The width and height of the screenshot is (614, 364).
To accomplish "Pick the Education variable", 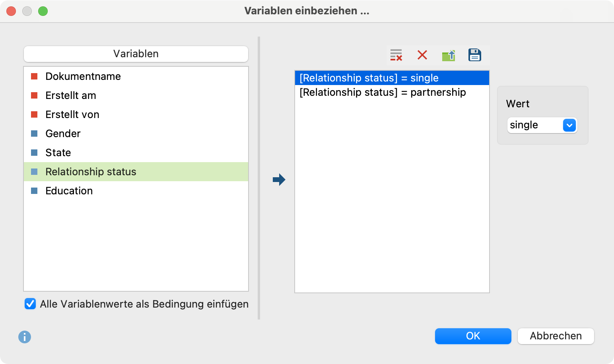I will pyautogui.click(x=136, y=191).
